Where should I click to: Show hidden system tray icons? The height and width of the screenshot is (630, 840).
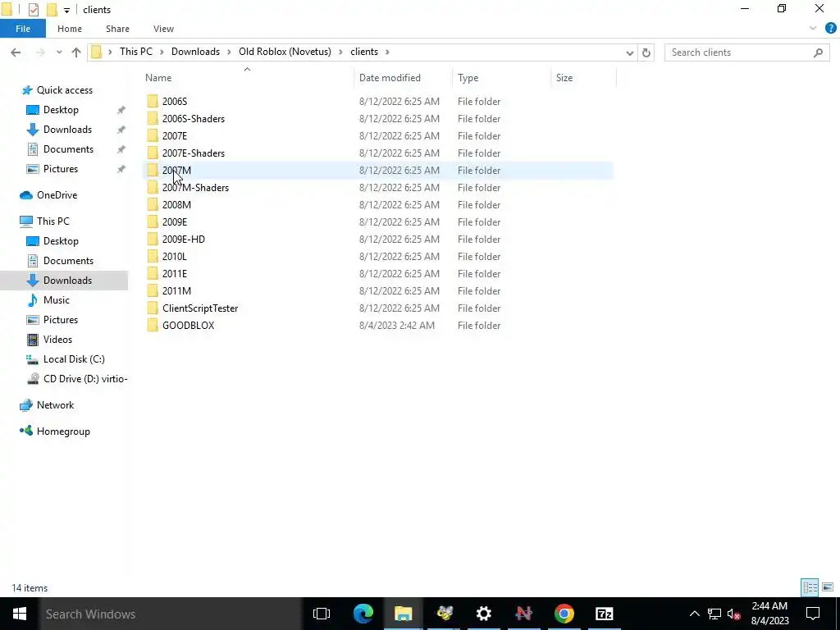[694, 614]
